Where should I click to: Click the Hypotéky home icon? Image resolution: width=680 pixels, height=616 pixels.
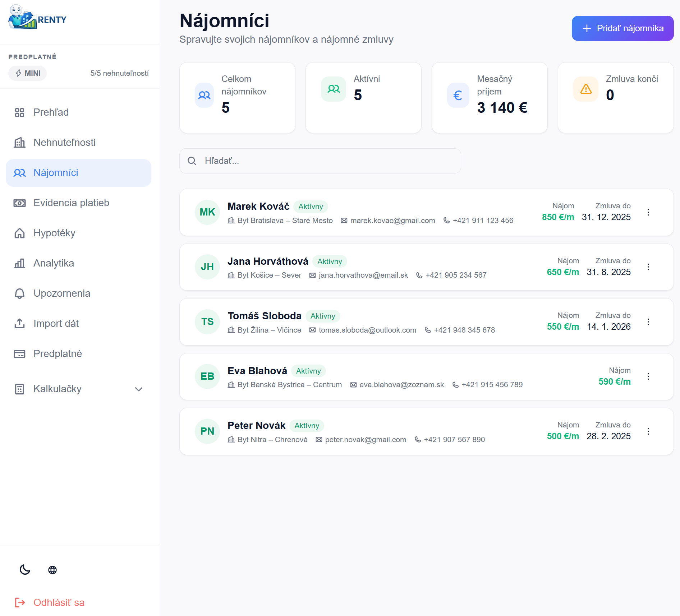click(20, 233)
